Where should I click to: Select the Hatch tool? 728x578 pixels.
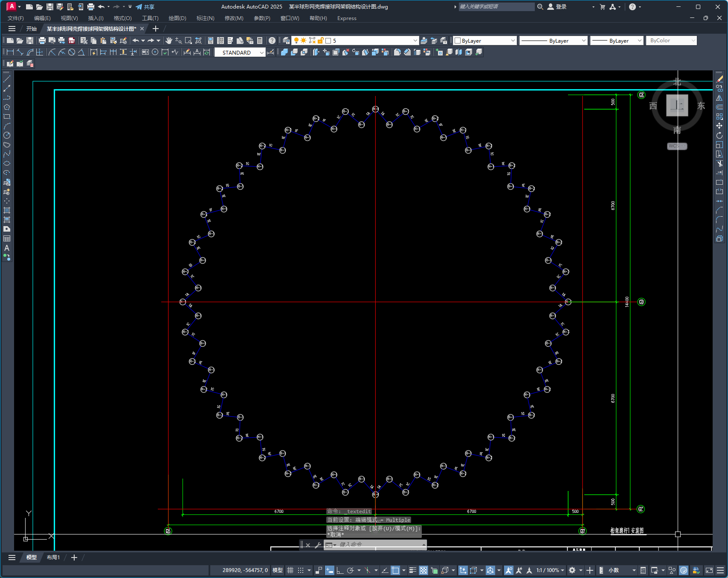pos(7,210)
